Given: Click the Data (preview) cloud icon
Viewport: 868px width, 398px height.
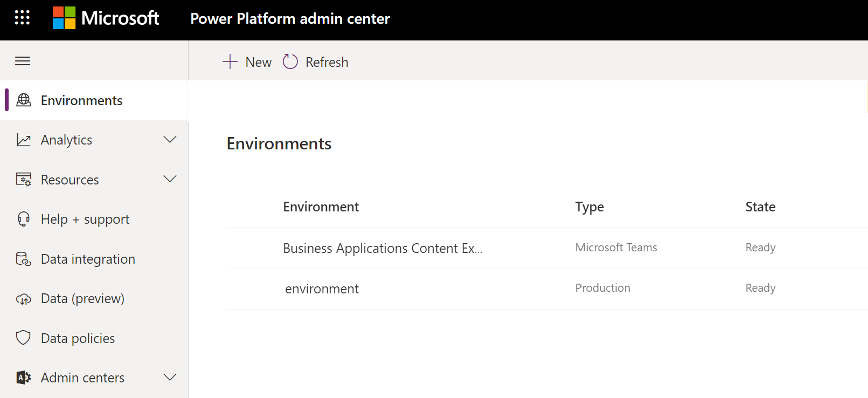Looking at the screenshot, I should pos(24,299).
